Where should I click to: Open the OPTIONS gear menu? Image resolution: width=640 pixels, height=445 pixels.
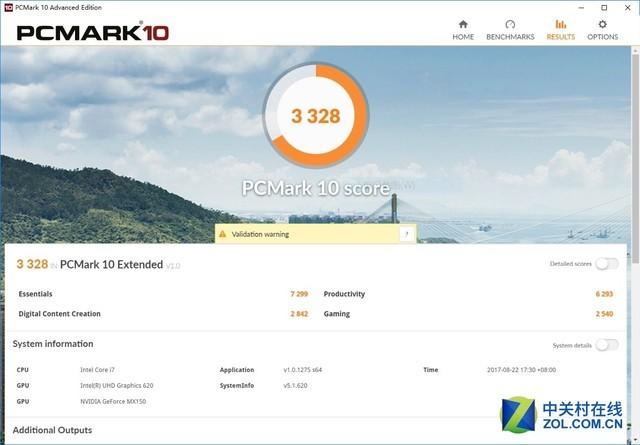(602, 30)
